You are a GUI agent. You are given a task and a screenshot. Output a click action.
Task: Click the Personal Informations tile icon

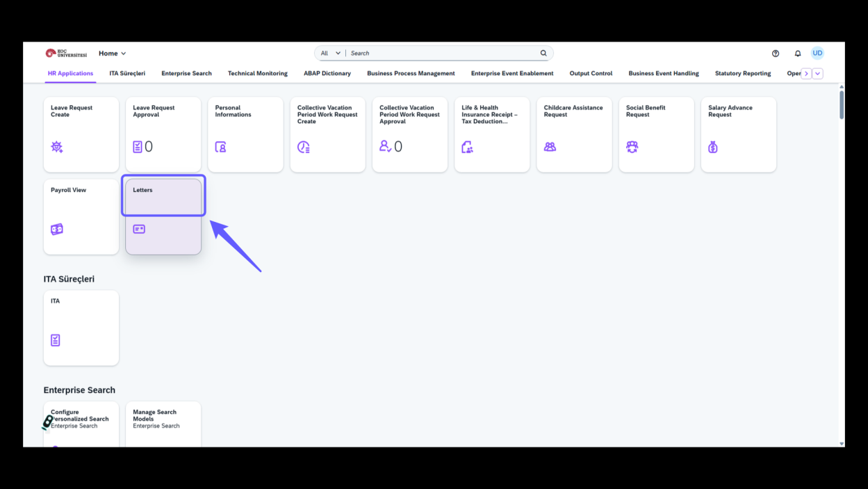tap(221, 147)
